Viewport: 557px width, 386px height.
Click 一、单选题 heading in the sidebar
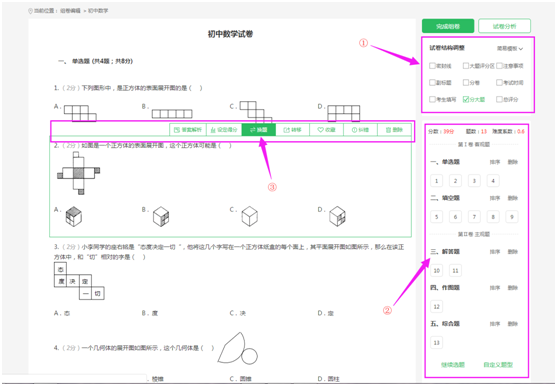[x=445, y=162]
